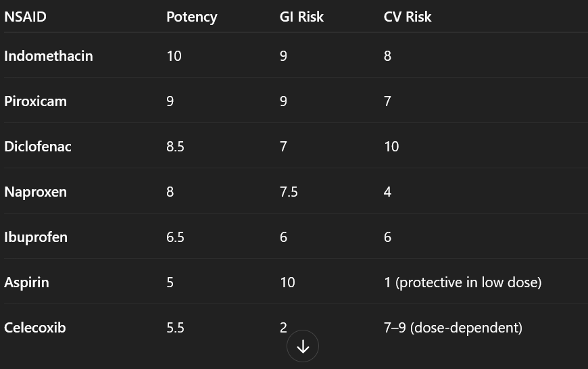Click Aspirin's protective in low dose text
The image size is (588, 369).
click(x=468, y=282)
